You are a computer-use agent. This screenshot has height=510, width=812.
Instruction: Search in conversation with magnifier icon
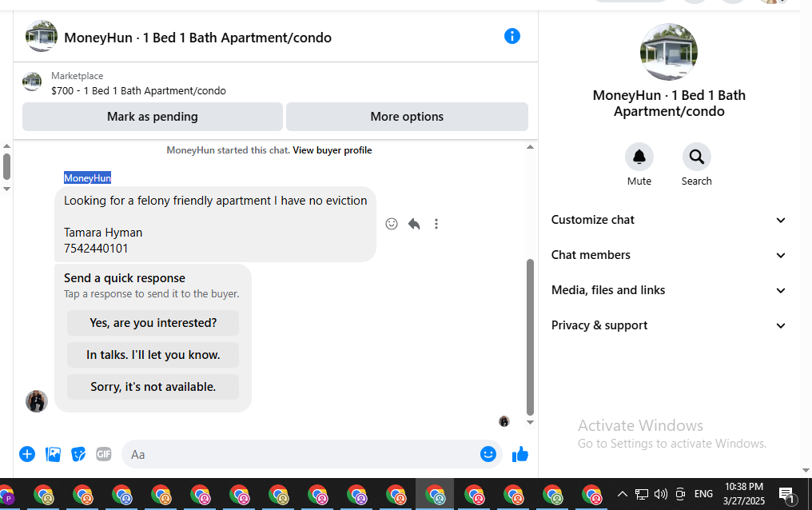coord(697,157)
